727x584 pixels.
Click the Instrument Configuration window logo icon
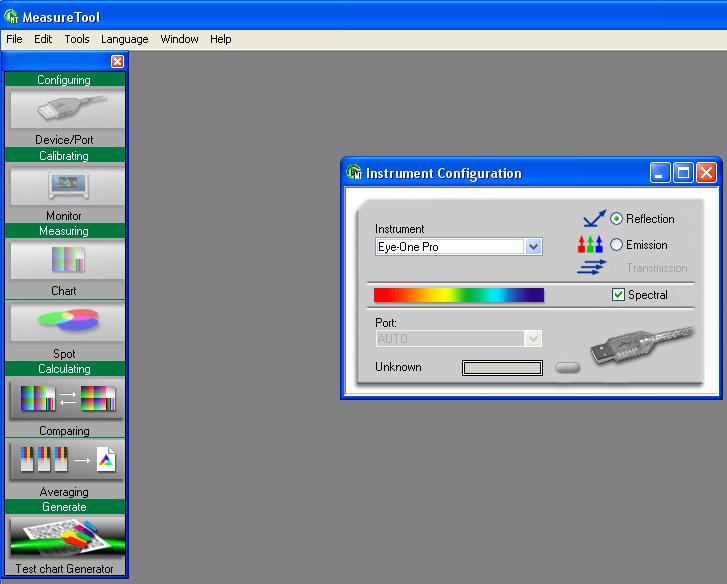click(354, 172)
